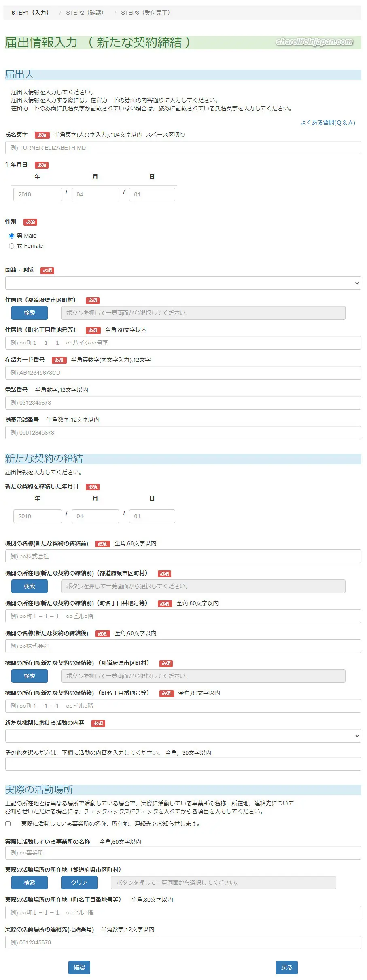Viewport: 367px width, 980px height.
Task: Open the よくある質問(Q＆A) link
Action: pos(327,122)
